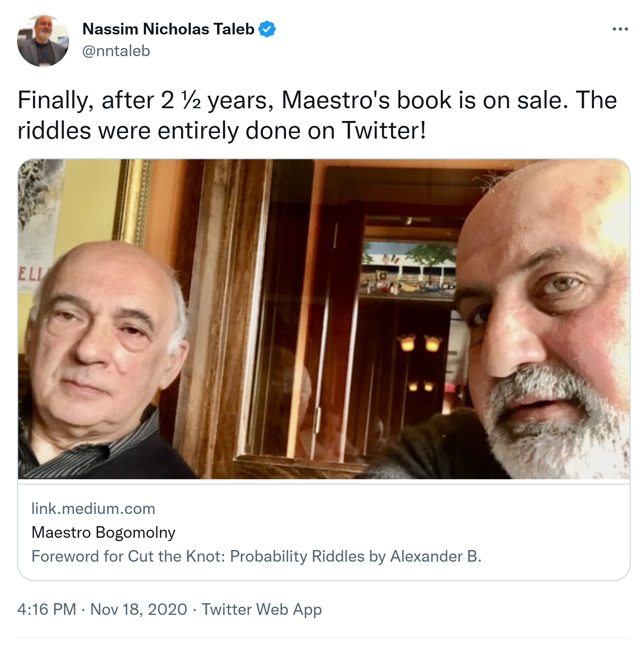Click the 4:16 PM timestamp
This screenshot has width=644, height=652.
47,609
